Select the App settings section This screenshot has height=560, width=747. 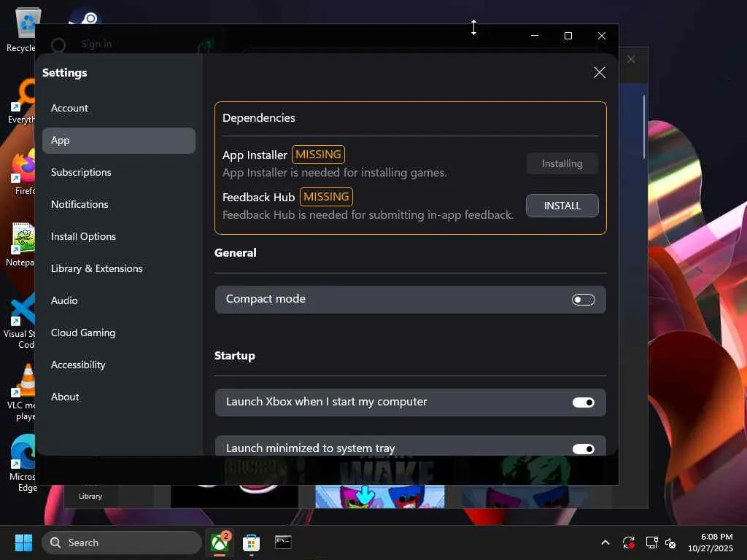(119, 141)
